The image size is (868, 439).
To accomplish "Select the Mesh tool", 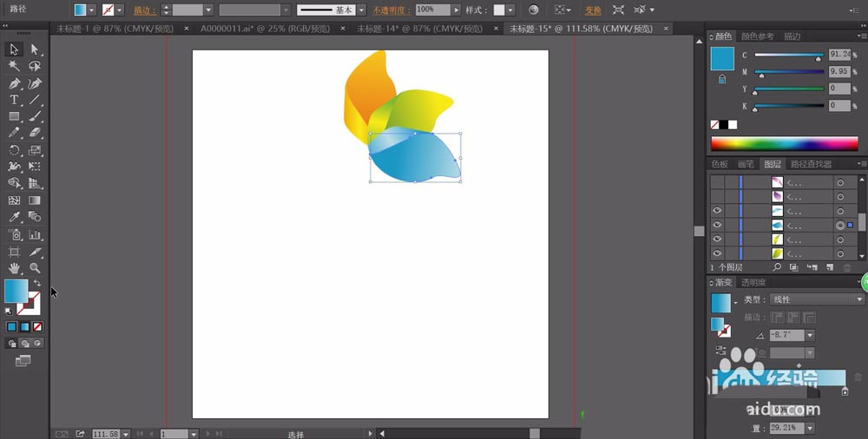I will pyautogui.click(x=14, y=200).
